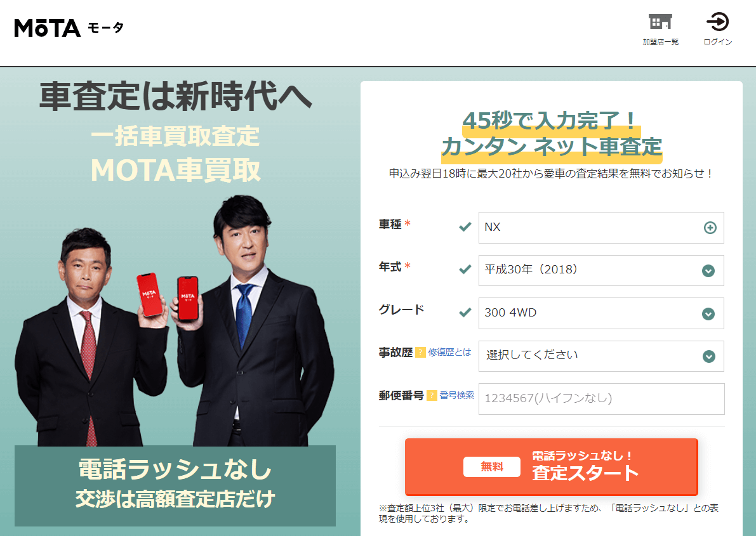Click the 車種 field showing NX
Screen dimensions: 756x536
point(601,228)
